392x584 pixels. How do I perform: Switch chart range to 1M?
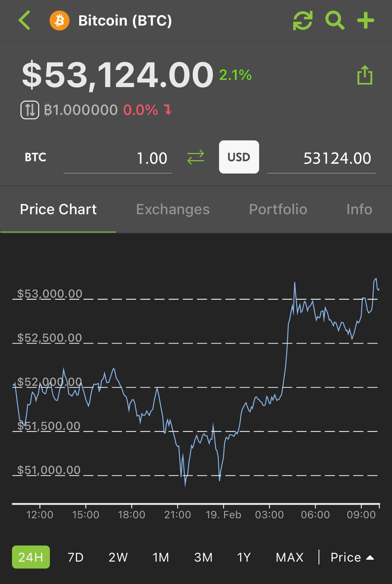161,557
